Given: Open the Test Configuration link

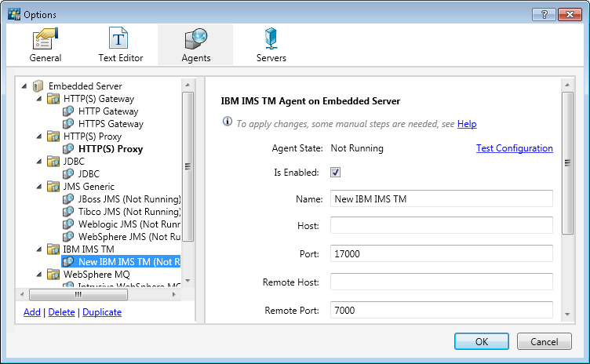Looking at the screenshot, I should click(514, 148).
